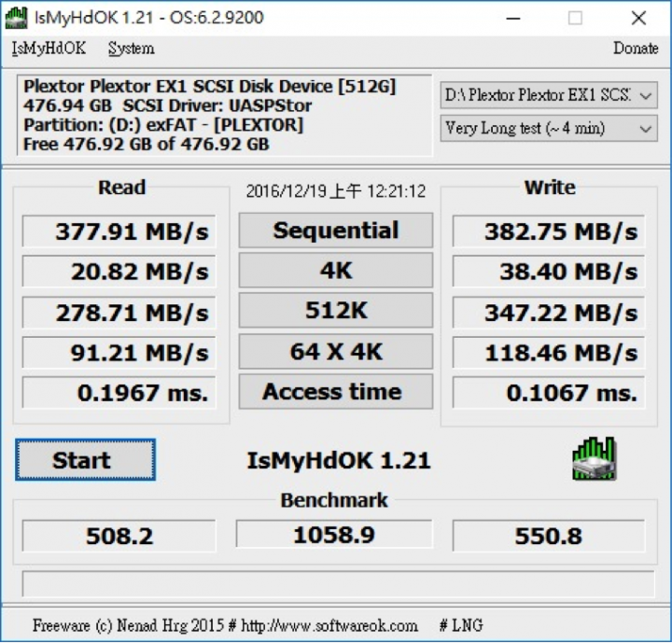Click the IsMyHdOK 1.21 center label
672x643 pixels.
(339, 461)
